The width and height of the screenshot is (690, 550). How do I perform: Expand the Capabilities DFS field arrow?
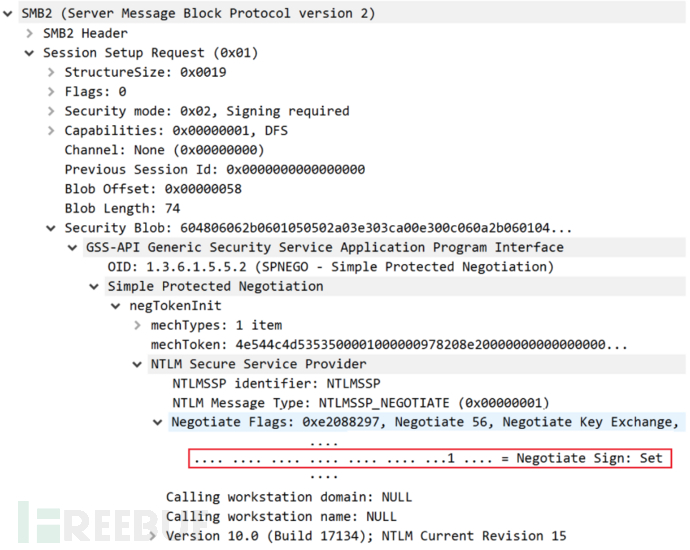pos(51,131)
